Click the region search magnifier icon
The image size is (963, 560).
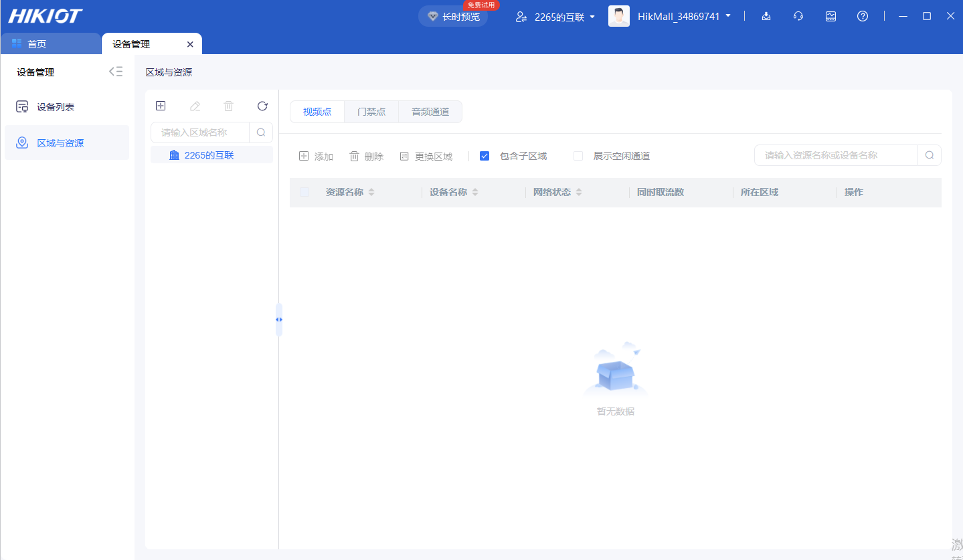point(261,132)
